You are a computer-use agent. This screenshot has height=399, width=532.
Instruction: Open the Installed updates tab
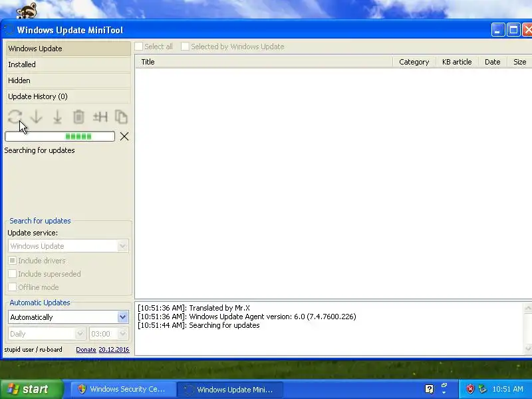coord(68,65)
